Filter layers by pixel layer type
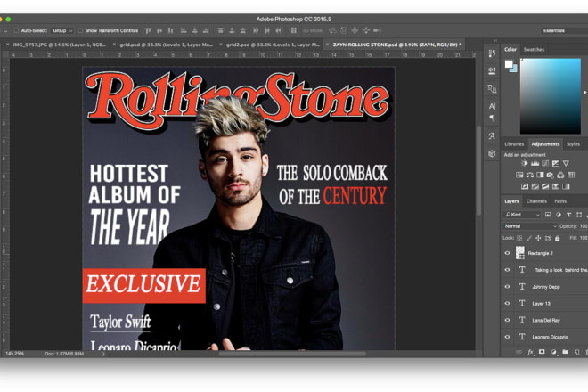This screenshot has width=588, height=392. [548, 215]
